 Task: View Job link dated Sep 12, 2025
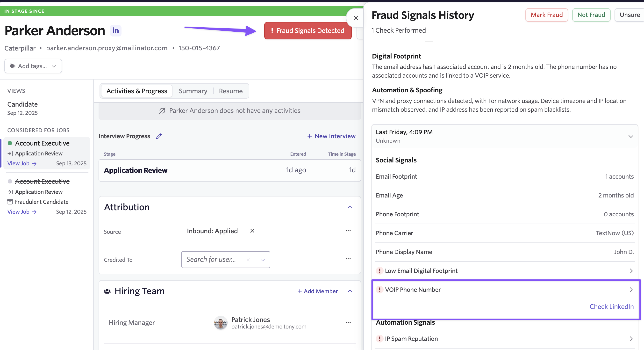[x=22, y=211]
